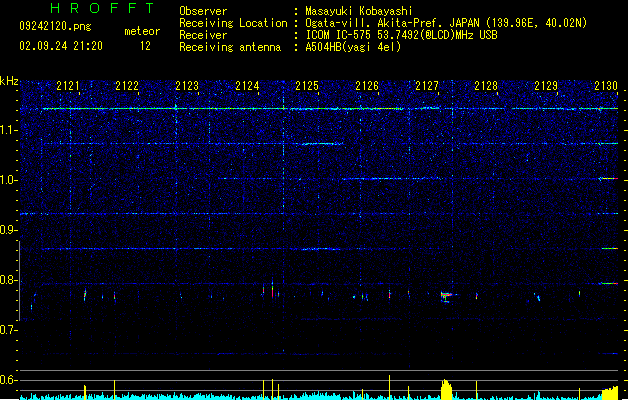Select the filename 09242120.png

pyautogui.click(x=55, y=26)
